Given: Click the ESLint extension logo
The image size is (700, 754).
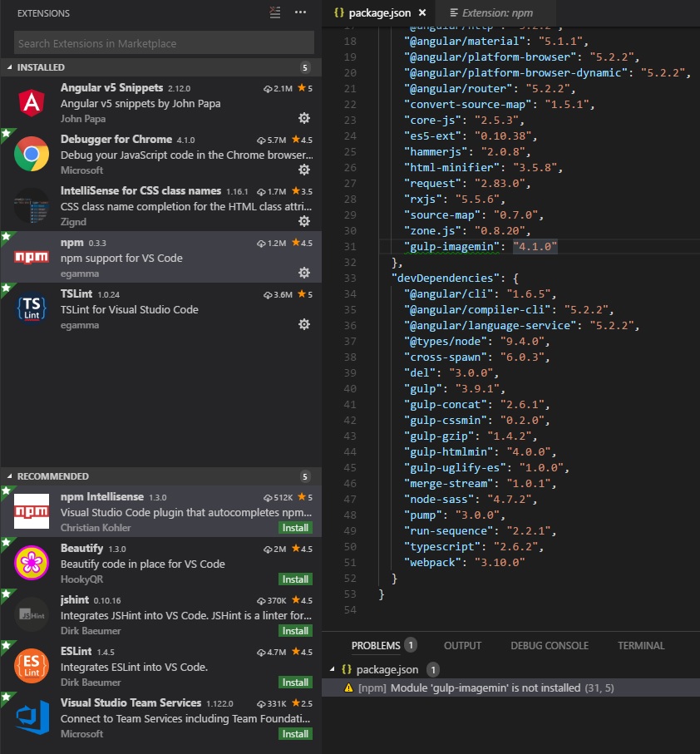Looking at the screenshot, I should (32, 666).
